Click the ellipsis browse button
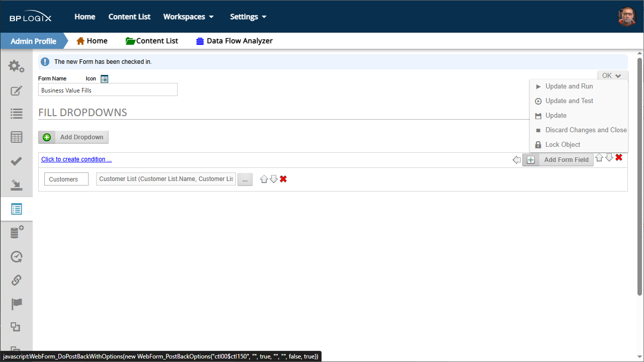The height and width of the screenshot is (362, 644). coord(245,179)
